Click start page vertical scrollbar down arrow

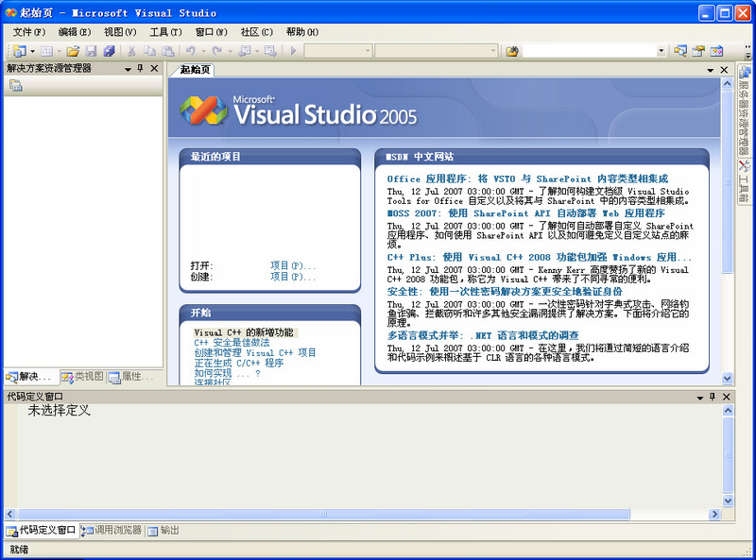(x=727, y=379)
